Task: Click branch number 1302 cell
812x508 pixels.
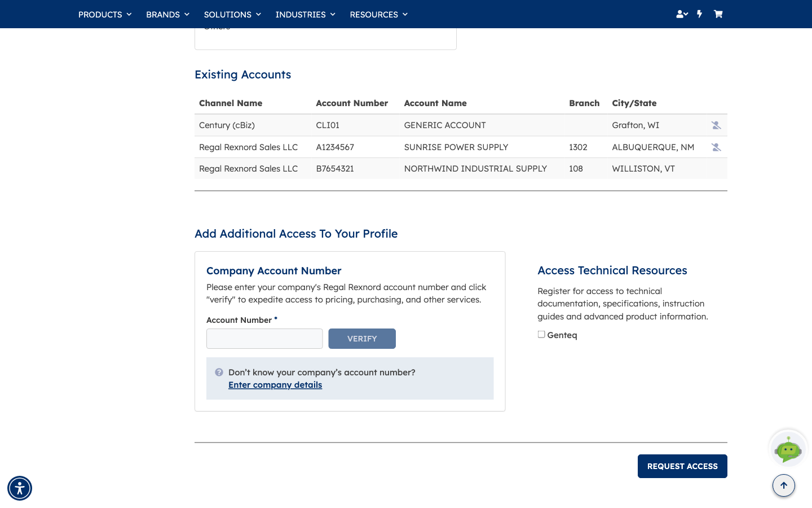Action: (578, 147)
